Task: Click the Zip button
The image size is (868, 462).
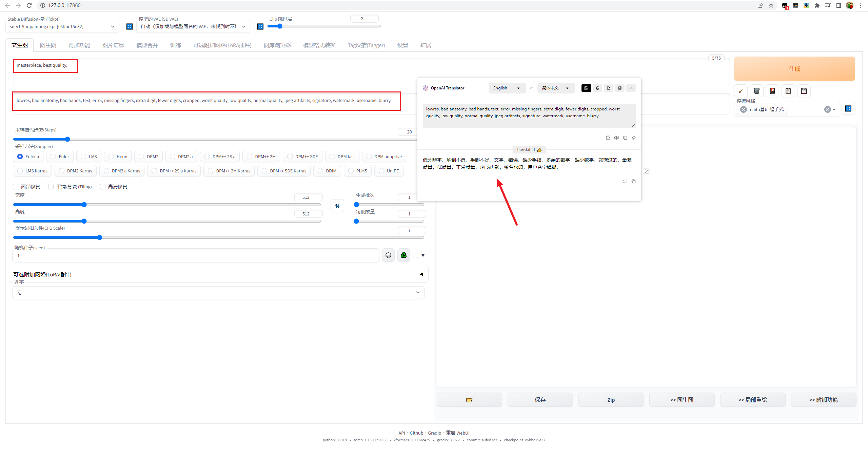Action: 611,400
